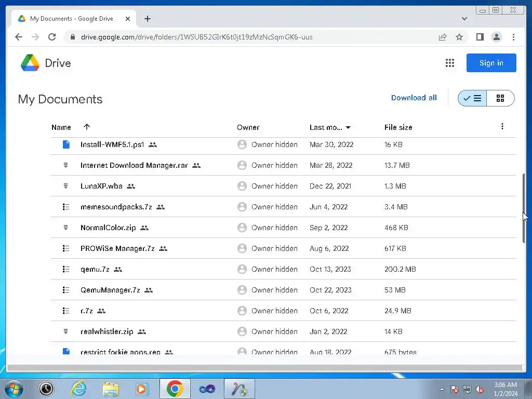Select LunaXP.wba file name
Viewport: 532px width, 399px height.
coord(101,186)
